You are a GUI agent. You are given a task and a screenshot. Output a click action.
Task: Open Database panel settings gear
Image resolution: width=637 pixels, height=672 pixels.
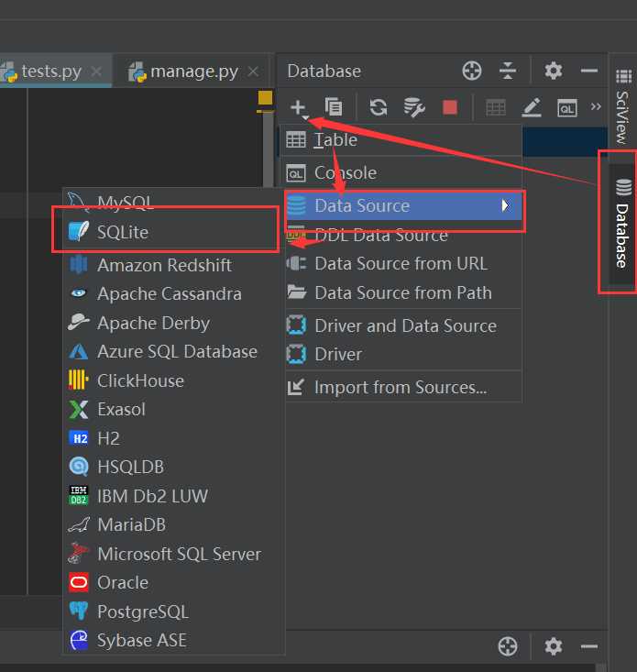(x=553, y=71)
